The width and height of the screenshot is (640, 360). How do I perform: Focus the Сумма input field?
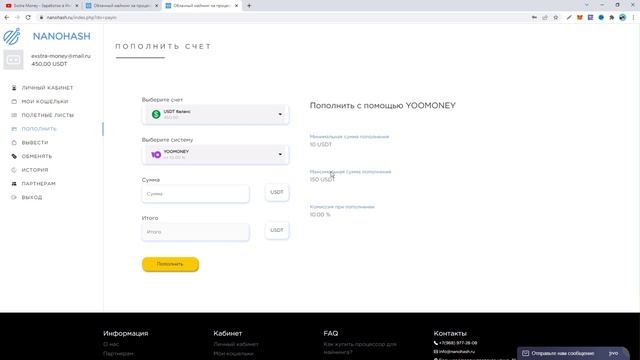pyautogui.click(x=196, y=194)
